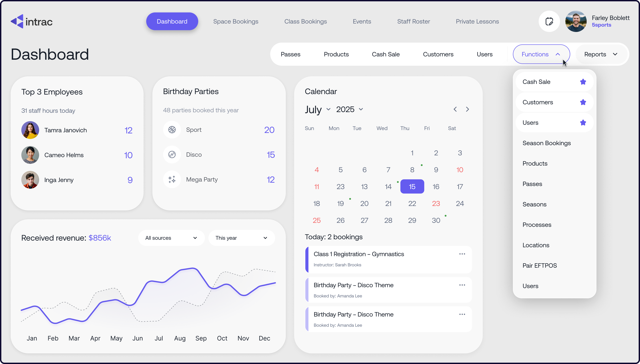Click the Mega Party sparkles icon
The width and height of the screenshot is (640, 364).
click(x=172, y=180)
